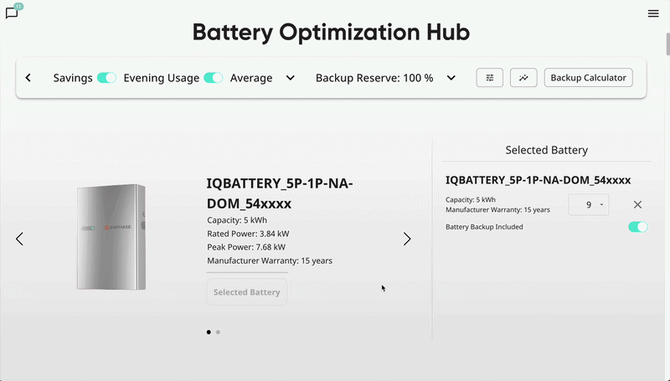Toggle the Evening Usage switch

(x=213, y=78)
